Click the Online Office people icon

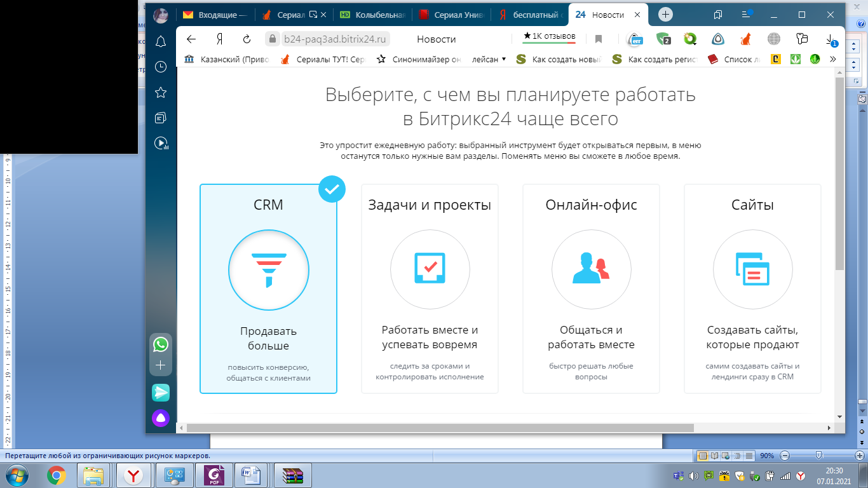[592, 269]
